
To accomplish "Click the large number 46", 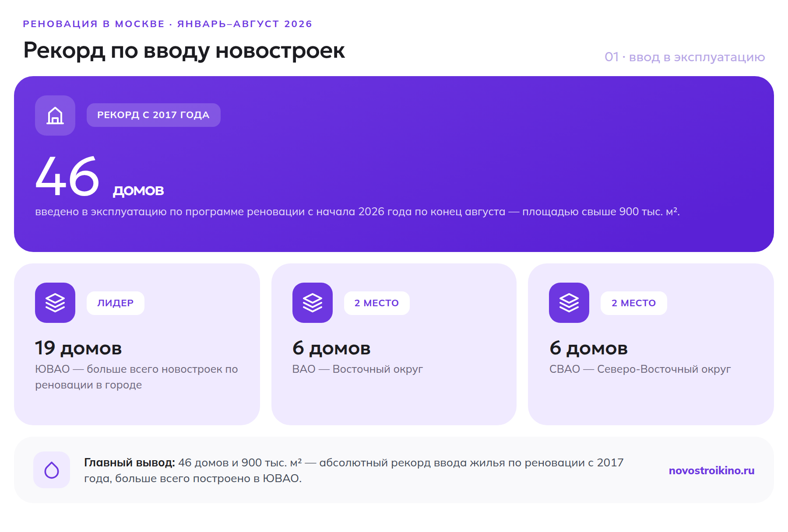I will tap(67, 177).
